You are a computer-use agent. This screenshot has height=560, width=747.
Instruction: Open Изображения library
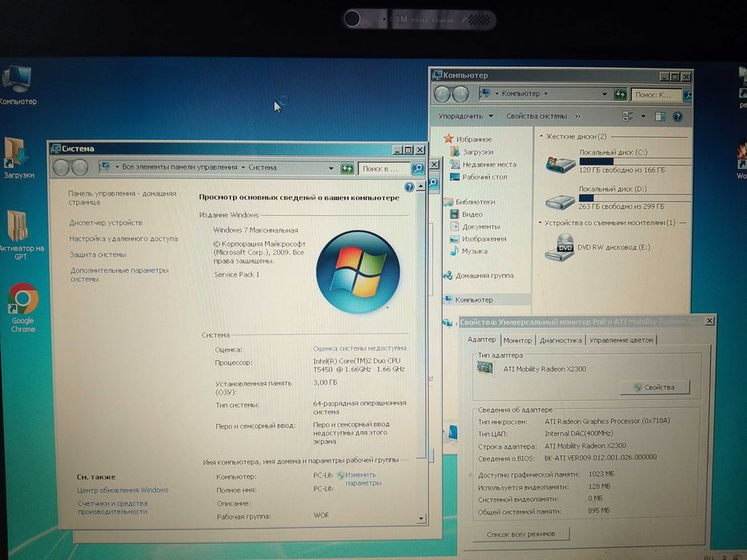pos(478,239)
